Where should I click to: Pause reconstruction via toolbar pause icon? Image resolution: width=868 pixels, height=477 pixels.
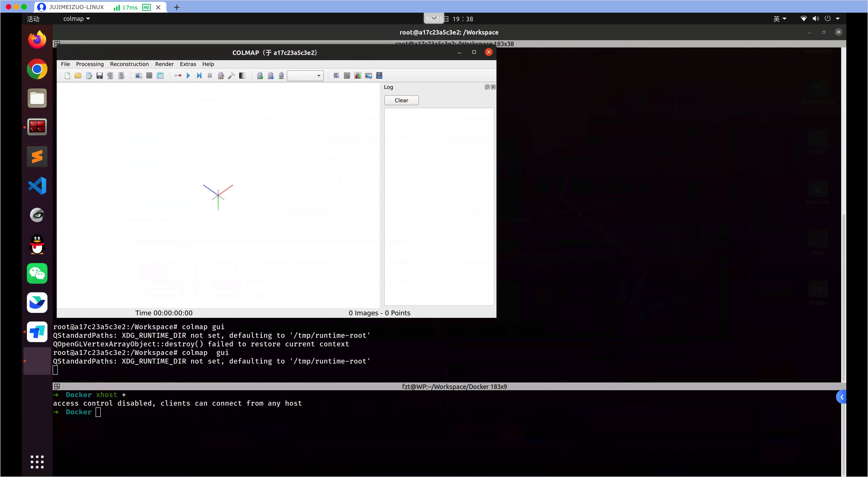(x=210, y=76)
